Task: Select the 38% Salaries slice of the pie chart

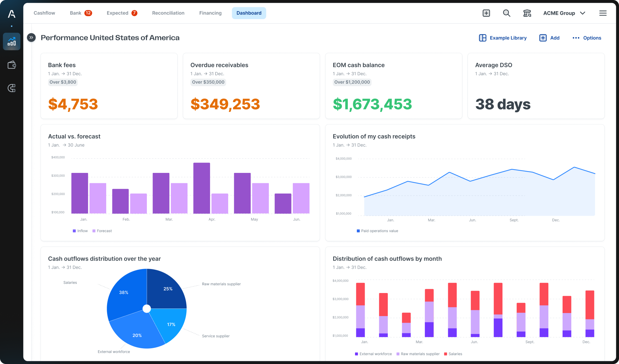Action: (x=123, y=292)
